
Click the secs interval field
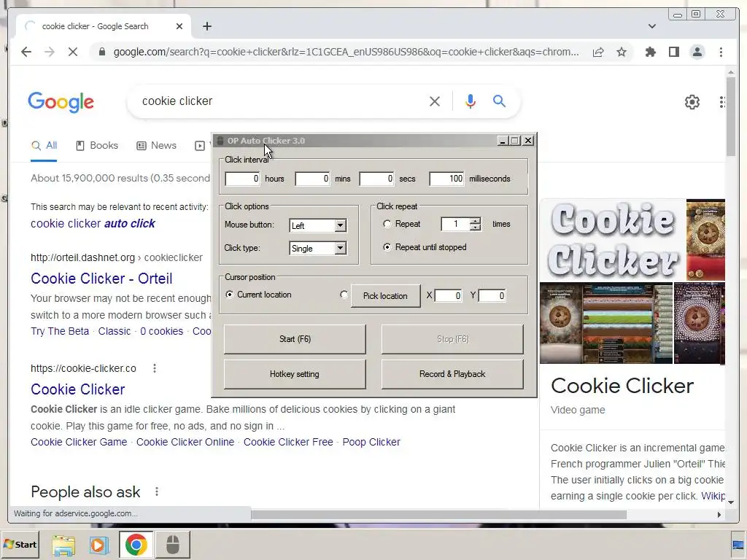click(377, 179)
